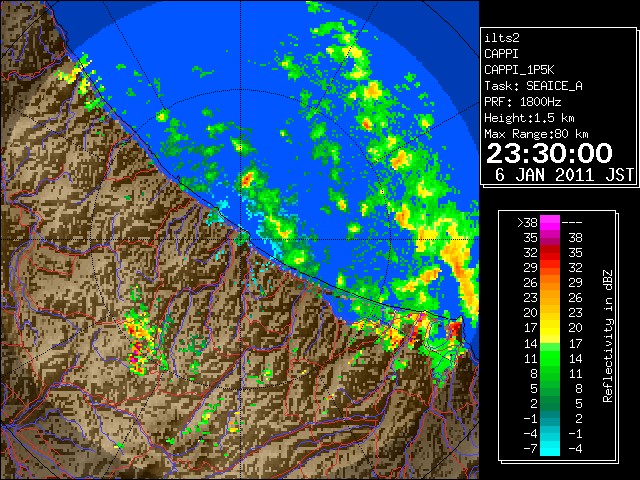Click the red '32' legend swatch
Screen dimensions: 640x480
click(x=550, y=253)
